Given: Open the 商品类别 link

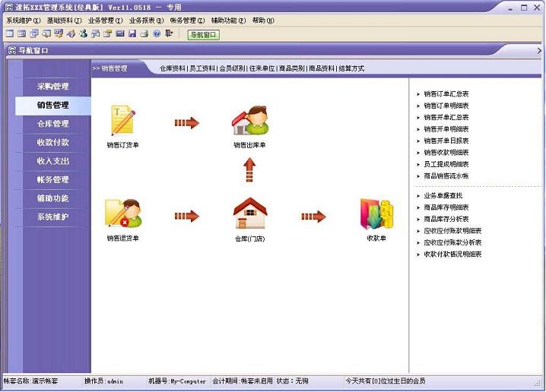Looking at the screenshot, I should coord(292,68).
